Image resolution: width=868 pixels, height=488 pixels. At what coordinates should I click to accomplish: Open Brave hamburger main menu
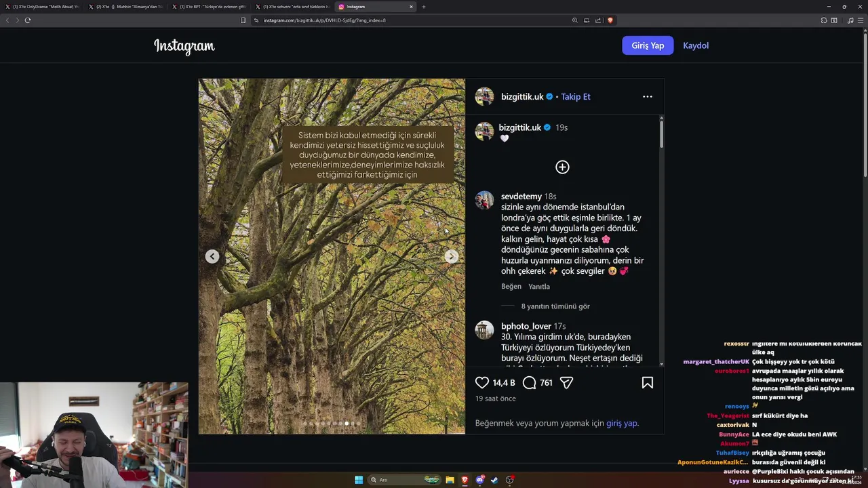[861, 20]
